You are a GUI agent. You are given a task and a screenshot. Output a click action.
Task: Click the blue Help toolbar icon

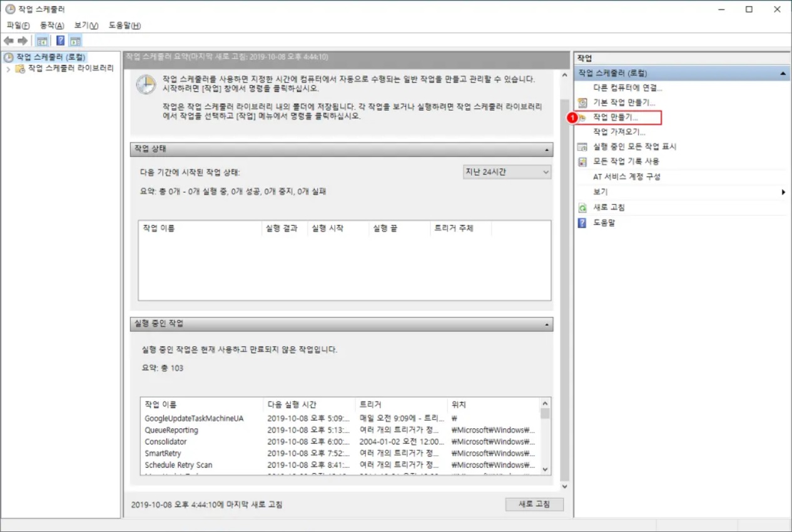click(60, 41)
